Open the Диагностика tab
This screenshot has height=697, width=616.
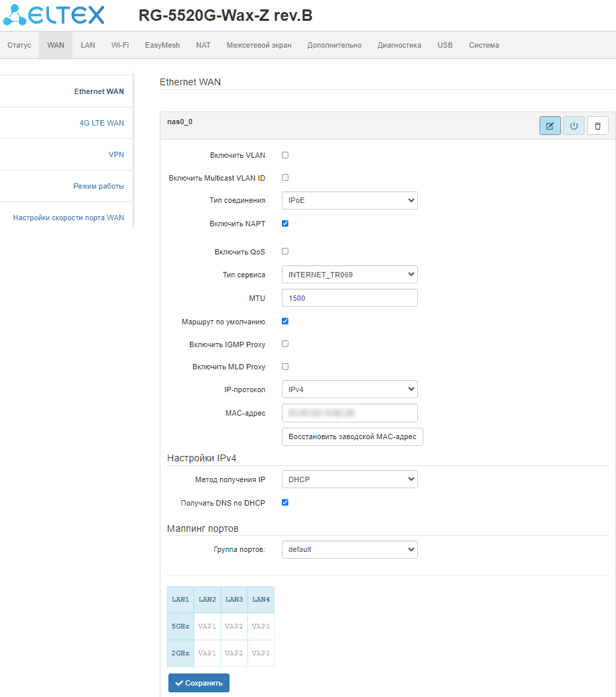click(x=399, y=45)
